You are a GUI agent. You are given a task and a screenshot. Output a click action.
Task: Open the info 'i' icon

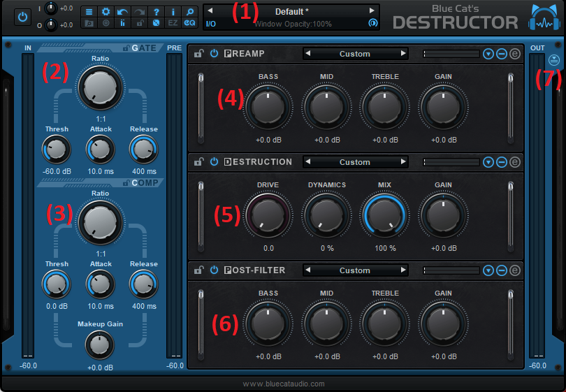[x=173, y=12]
